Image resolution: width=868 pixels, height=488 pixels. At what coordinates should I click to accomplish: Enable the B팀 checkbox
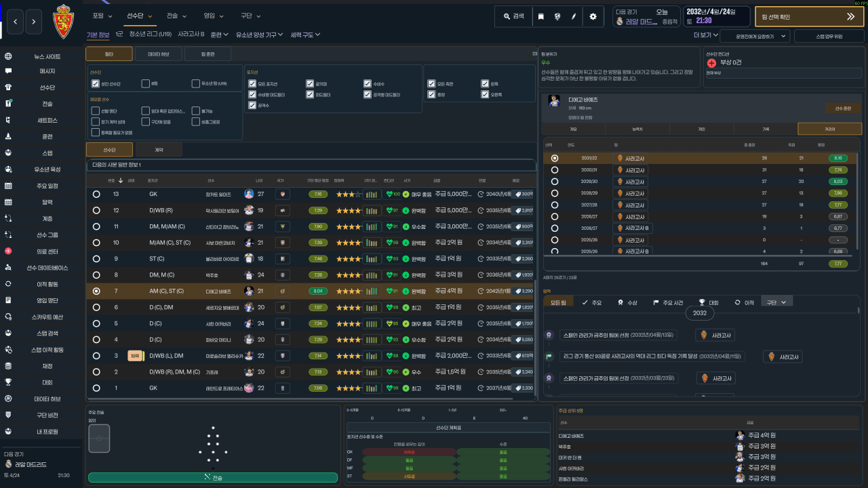[146, 84]
